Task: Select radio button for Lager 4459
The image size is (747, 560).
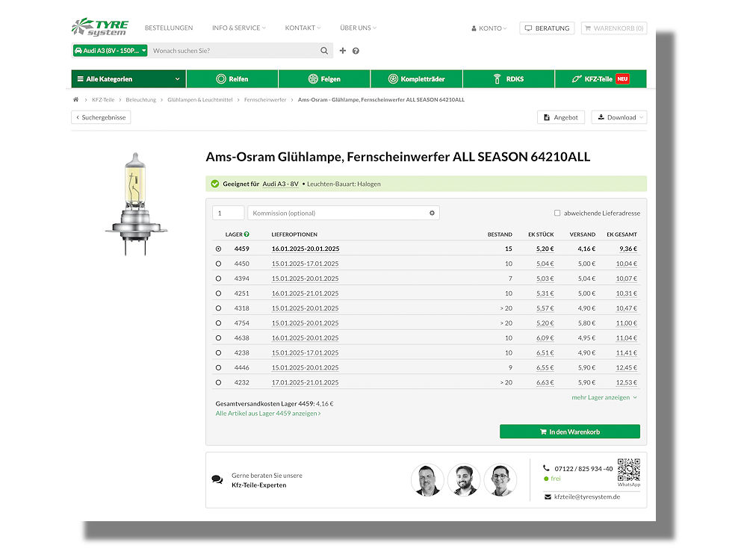Action: point(218,249)
